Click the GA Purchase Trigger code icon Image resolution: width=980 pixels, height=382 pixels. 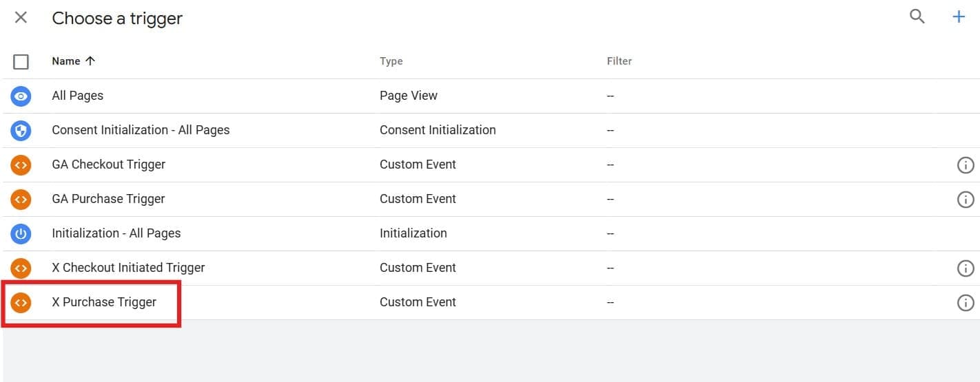21,200
